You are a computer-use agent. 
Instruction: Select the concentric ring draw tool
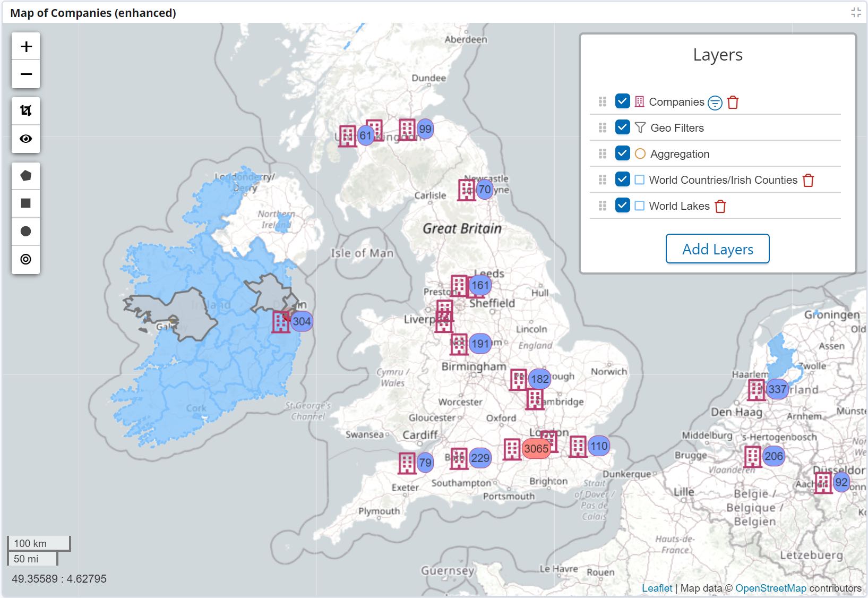(x=26, y=260)
